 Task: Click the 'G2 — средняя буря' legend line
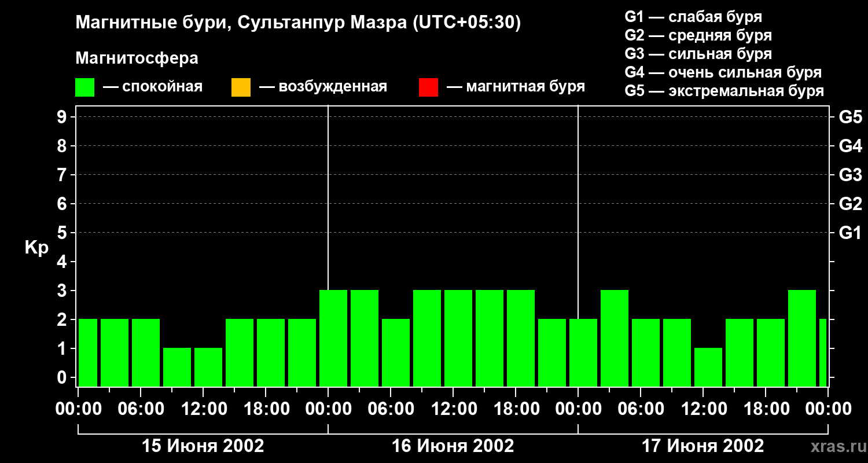[x=698, y=35]
